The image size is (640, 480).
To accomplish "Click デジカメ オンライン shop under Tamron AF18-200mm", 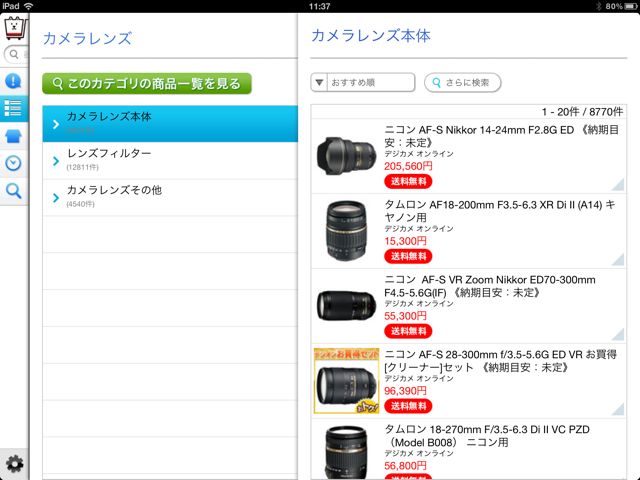I will click(419, 229).
